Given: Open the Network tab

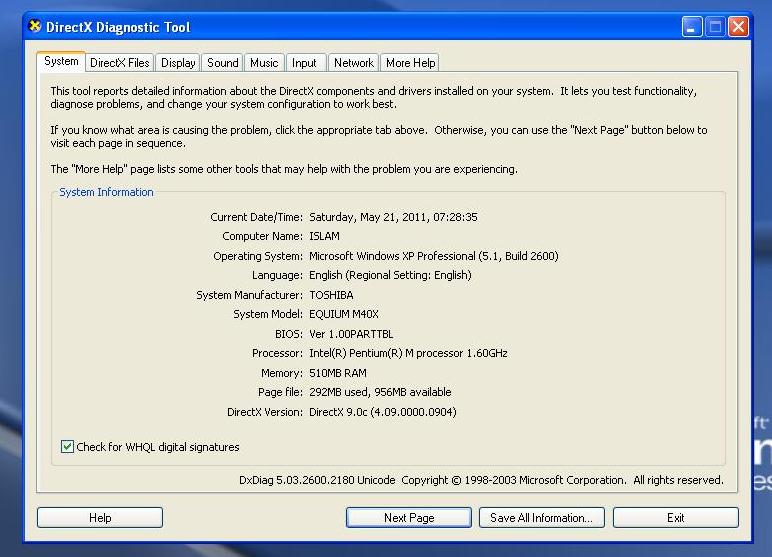Looking at the screenshot, I should [354, 63].
